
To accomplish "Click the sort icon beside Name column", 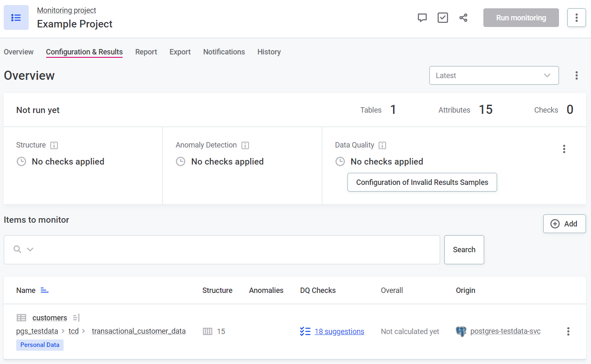I will coord(44,290).
